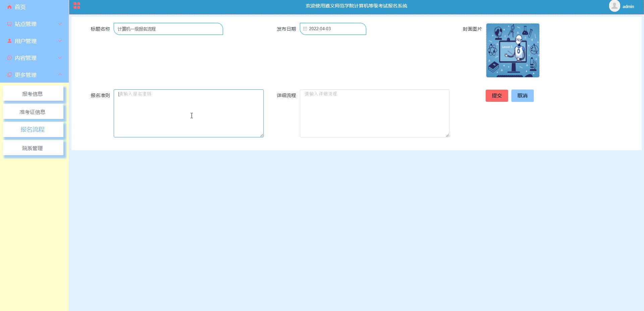The height and width of the screenshot is (311, 644).
Task: Click the 更多管理 copy icon
Action: point(9,75)
